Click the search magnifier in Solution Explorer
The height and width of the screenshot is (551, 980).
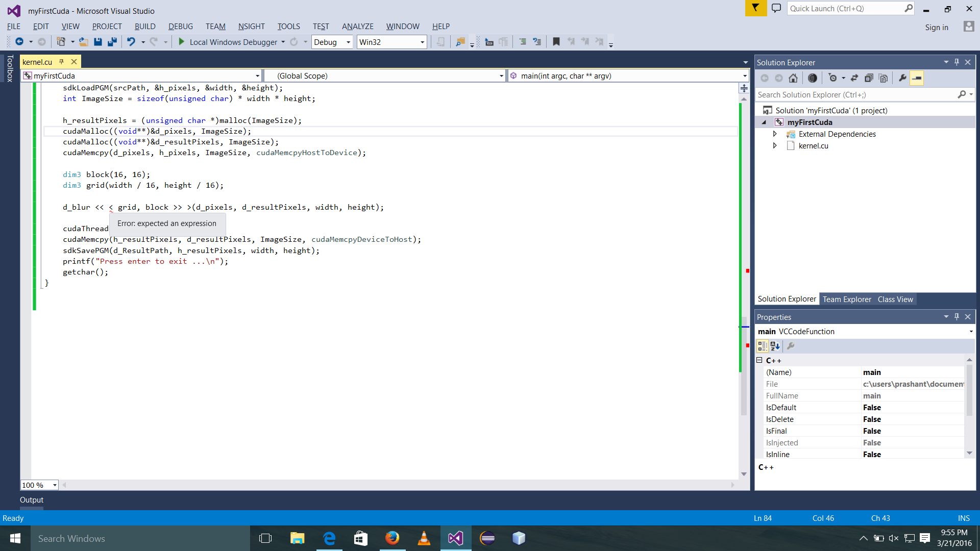click(x=962, y=94)
